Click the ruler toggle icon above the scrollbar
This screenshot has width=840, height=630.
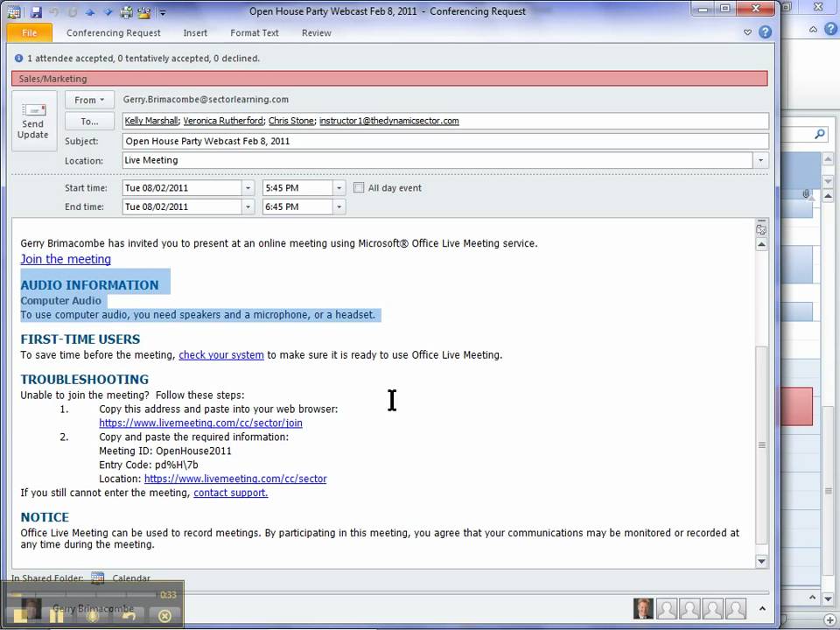point(761,229)
